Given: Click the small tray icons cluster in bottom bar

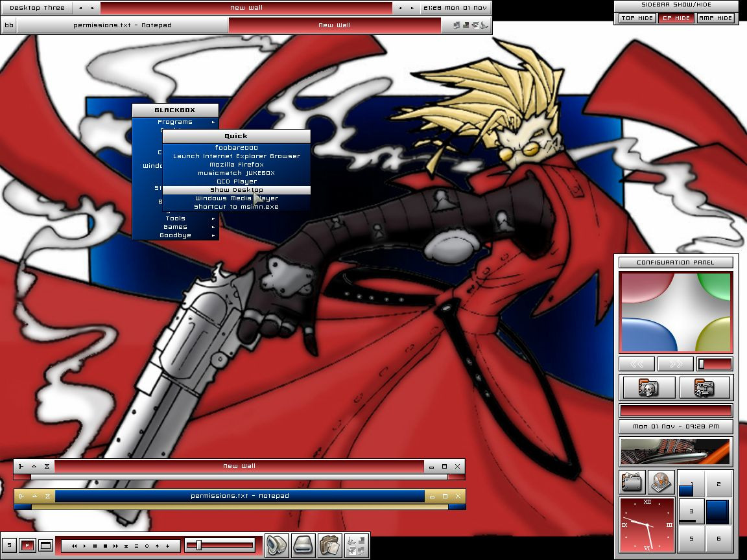Looking at the screenshot, I should click(x=357, y=546).
